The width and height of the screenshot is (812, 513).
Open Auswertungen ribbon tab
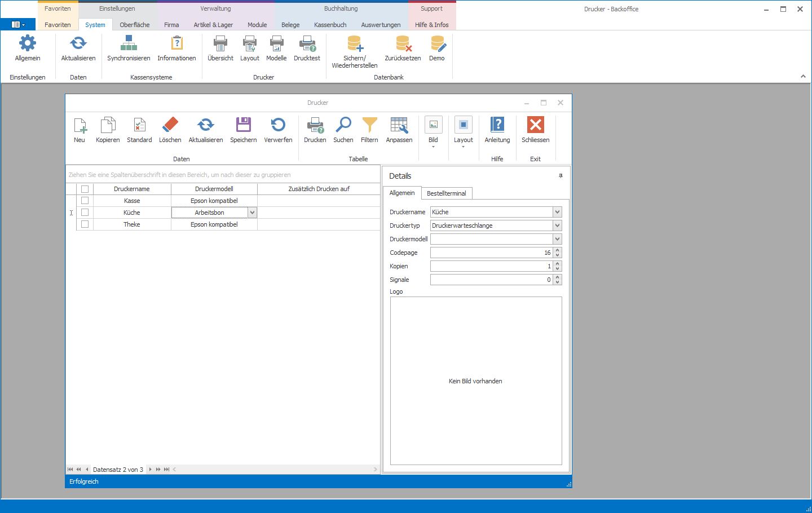pos(381,25)
